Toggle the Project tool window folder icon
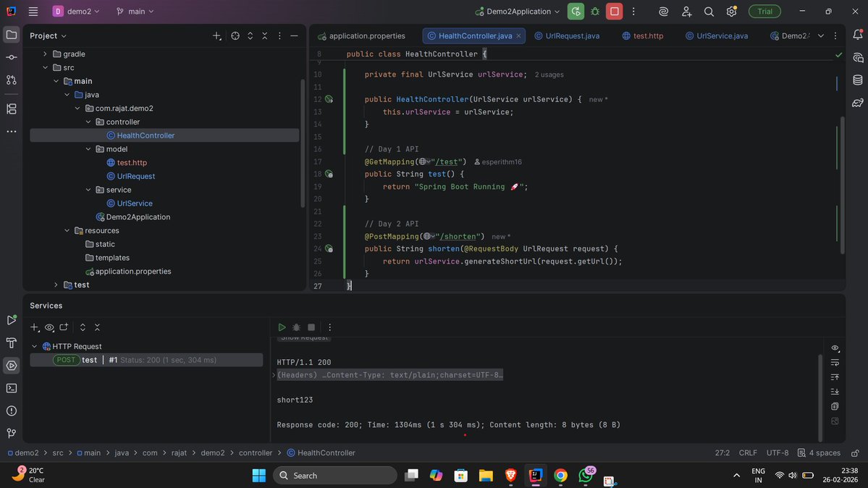Image resolution: width=868 pixels, height=488 pixels. click(11, 35)
